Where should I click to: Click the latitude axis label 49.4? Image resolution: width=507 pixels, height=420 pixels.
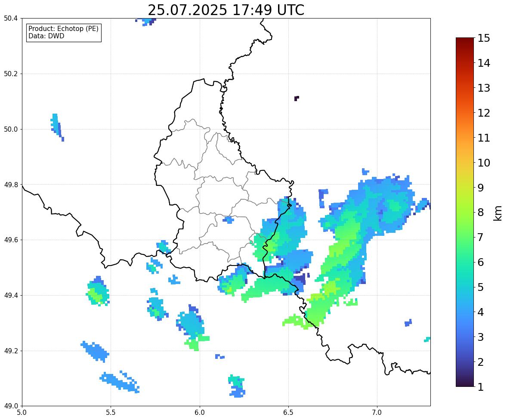(11, 295)
